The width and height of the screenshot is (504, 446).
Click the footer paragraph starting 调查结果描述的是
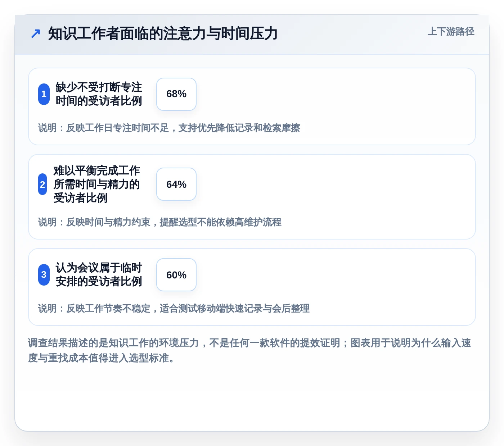[249, 350]
